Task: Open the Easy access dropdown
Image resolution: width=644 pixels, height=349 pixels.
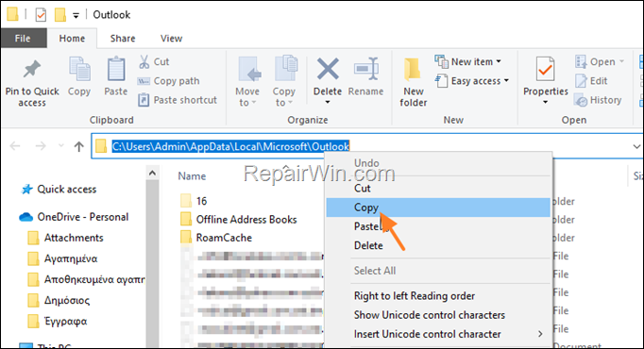Action: (472, 81)
